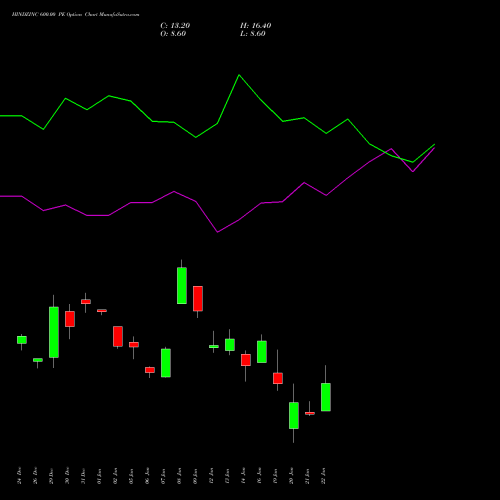Click the close value C: 13.20
Viewport: 500px width, 500px height.
click(175, 26)
